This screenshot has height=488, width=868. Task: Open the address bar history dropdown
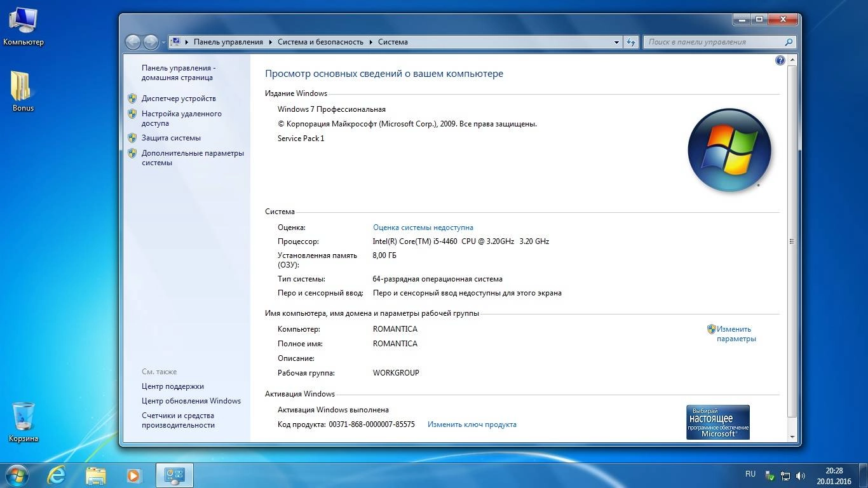(616, 42)
